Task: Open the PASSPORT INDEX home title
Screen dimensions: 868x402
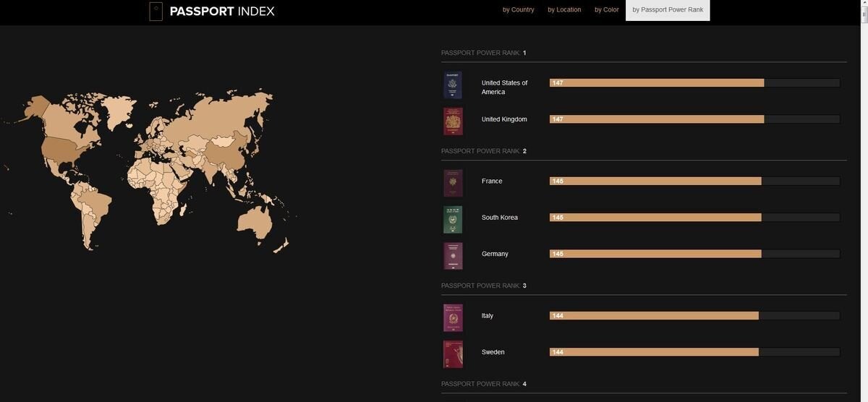Action: coord(222,11)
